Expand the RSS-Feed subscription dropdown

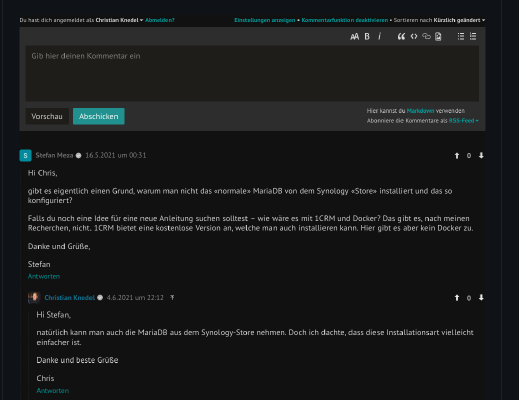tap(463, 121)
